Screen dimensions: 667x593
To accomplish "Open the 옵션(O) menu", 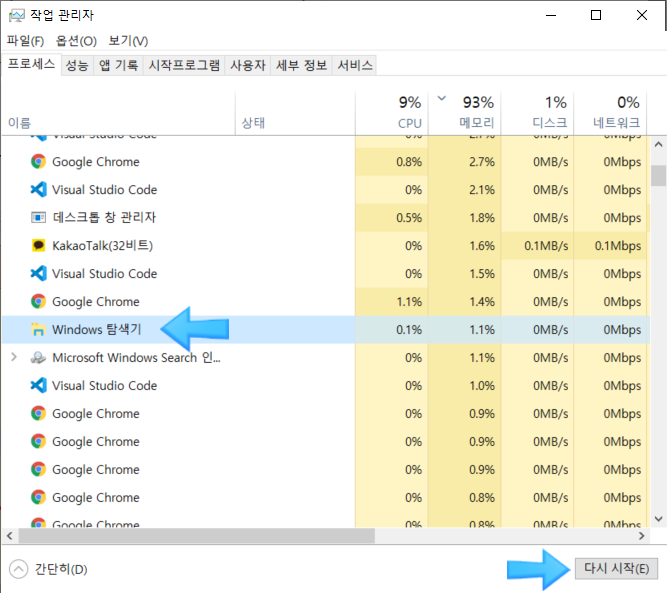I will [x=76, y=41].
